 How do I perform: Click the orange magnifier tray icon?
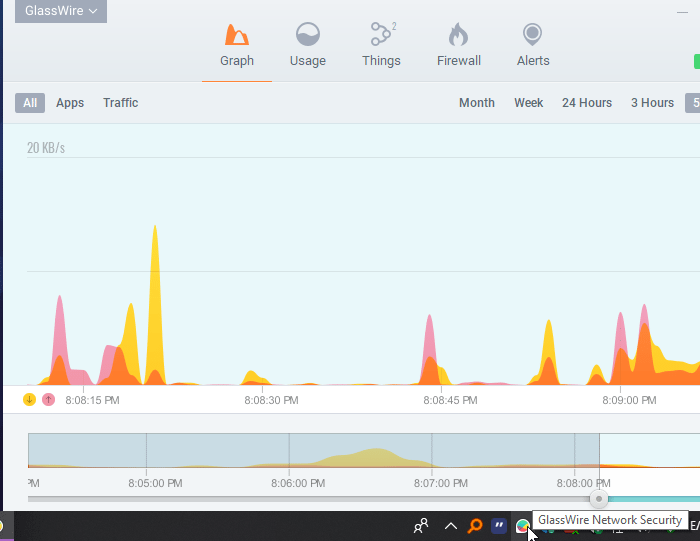[x=475, y=526]
